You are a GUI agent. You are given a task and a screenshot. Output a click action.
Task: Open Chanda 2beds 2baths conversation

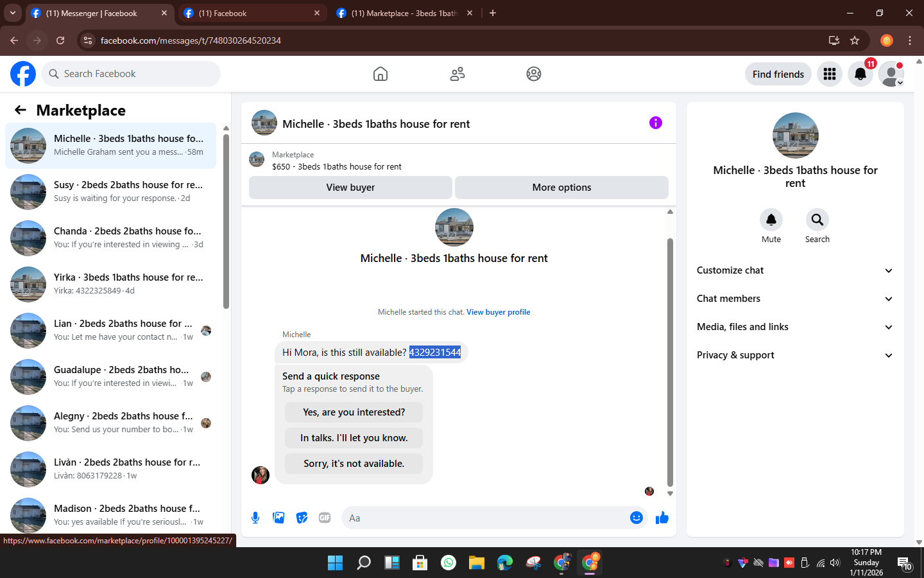tap(110, 238)
